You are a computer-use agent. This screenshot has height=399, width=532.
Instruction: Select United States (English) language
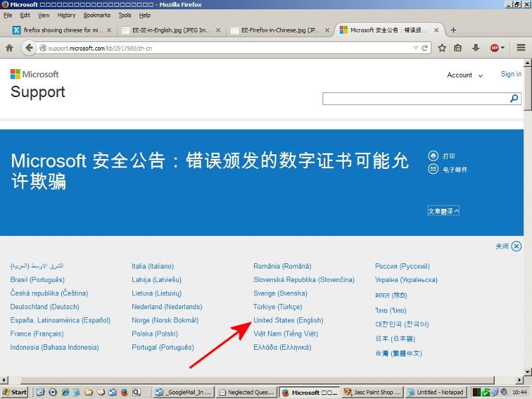(x=289, y=320)
